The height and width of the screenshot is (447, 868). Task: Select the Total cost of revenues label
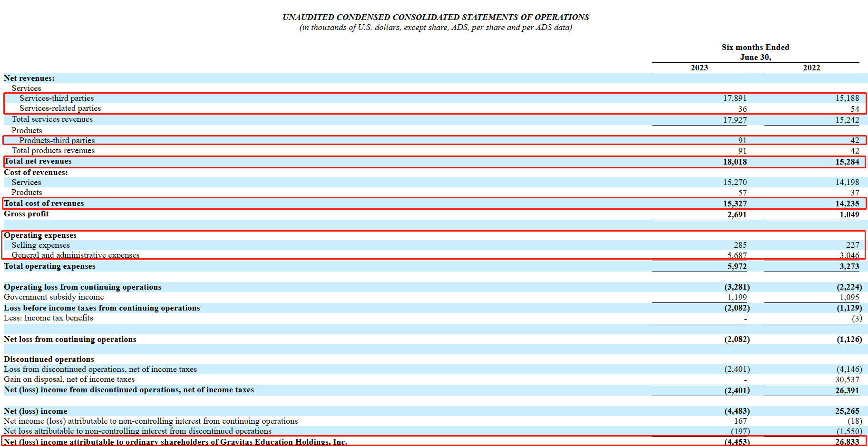(44, 204)
